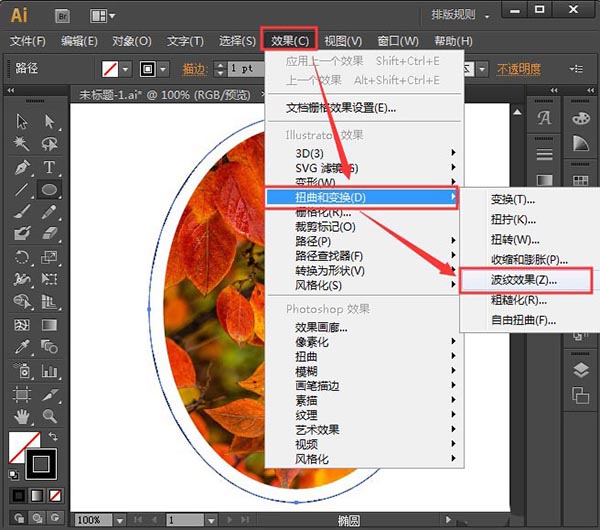Screen dimensions: 600x530
Task: Select the Symbol Sprayer tool
Action: click(x=22, y=371)
